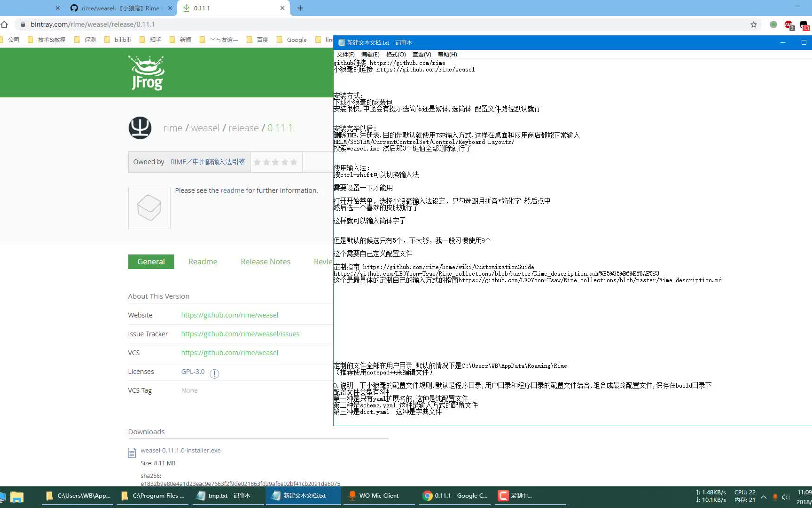Viewport: 812px width, 508px height.
Task: Click the GPL-3.0 license info icon
Action: (x=214, y=373)
